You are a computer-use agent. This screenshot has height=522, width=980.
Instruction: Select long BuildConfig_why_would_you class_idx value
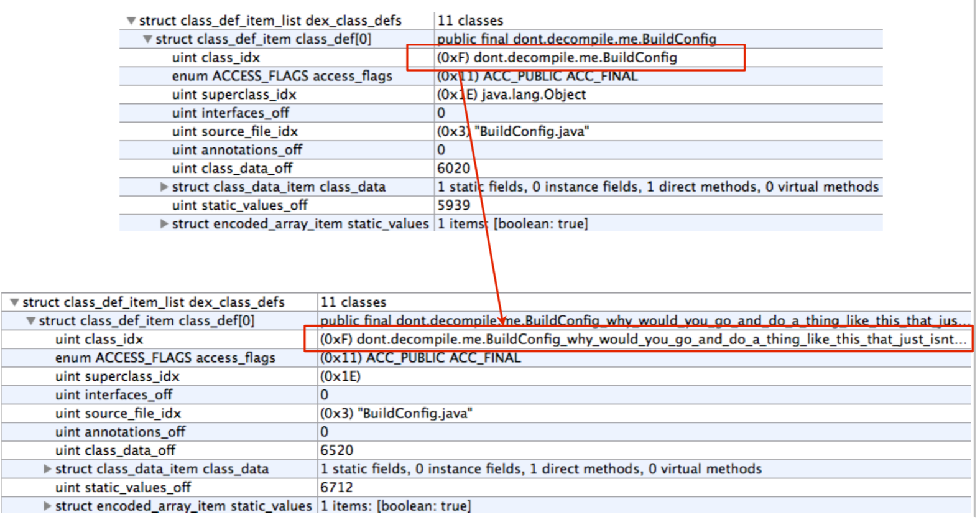pyautogui.click(x=642, y=340)
